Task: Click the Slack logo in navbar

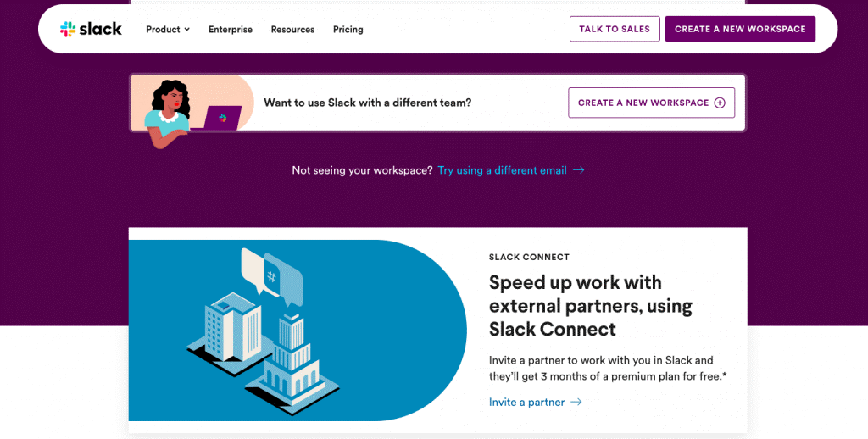Action: pos(91,29)
